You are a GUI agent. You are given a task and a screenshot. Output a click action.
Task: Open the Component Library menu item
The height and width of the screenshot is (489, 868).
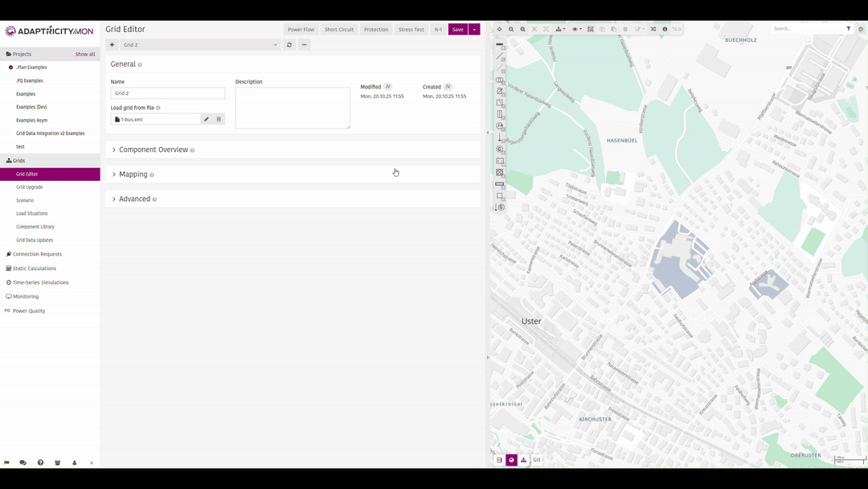(x=35, y=227)
